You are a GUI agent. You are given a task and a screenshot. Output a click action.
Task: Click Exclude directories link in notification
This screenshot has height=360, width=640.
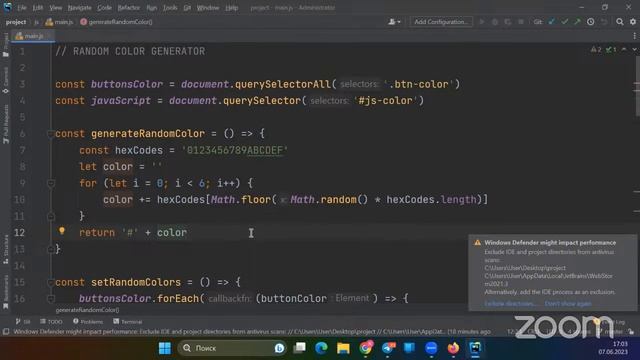tap(510, 304)
